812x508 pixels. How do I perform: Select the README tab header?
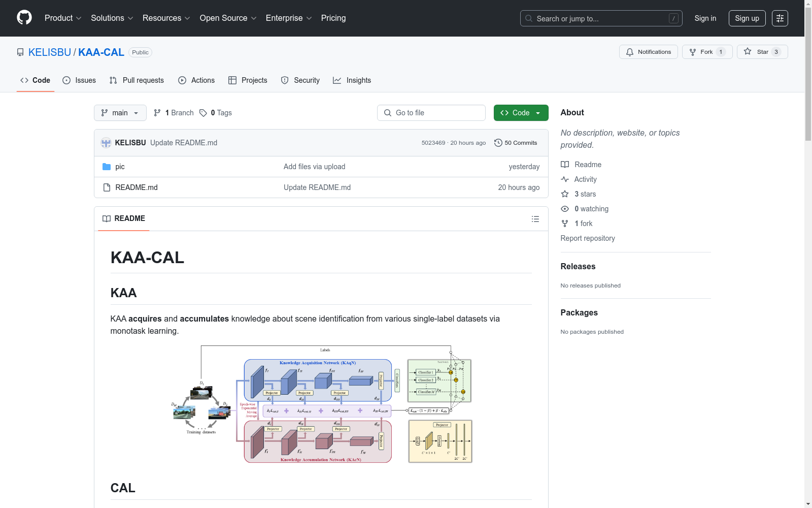pos(124,218)
